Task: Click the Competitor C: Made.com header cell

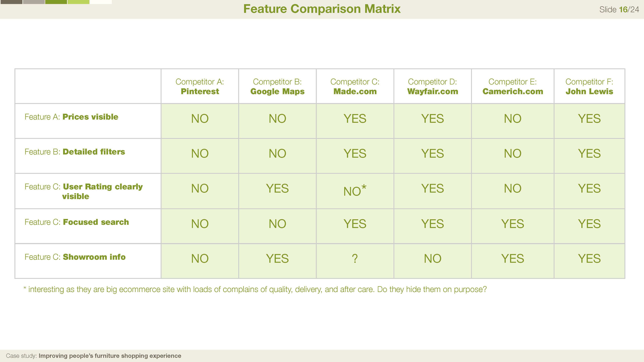Action: [x=355, y=86]
